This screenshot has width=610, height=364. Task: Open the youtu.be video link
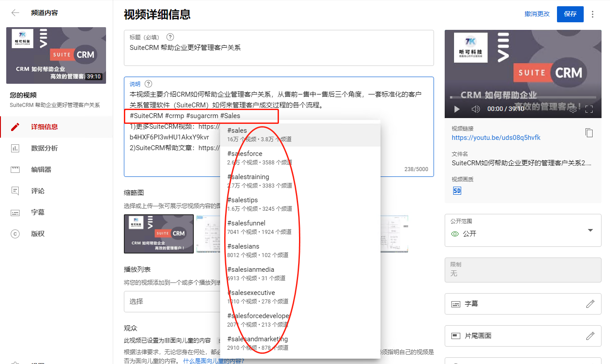coord(496,138)
